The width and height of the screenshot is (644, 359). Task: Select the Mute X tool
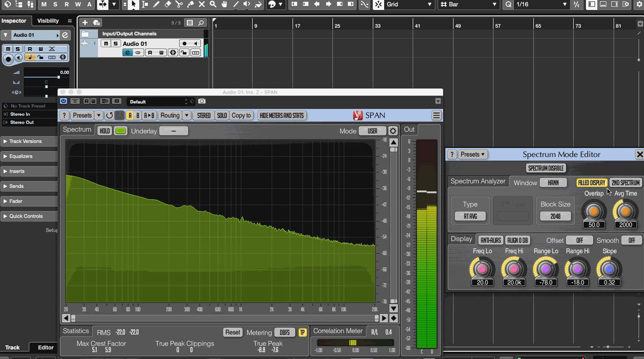[201, 5]
